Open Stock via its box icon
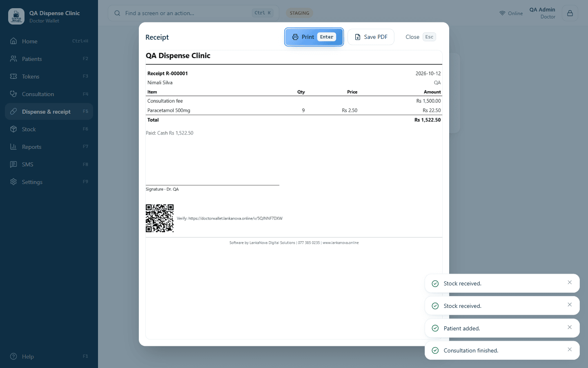 pos(13,129)
